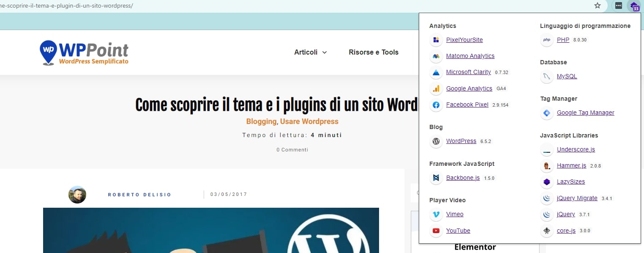Click the Vimeo logo icon
644x253 pixels.
pyautogui.click(x=436, y=214)
